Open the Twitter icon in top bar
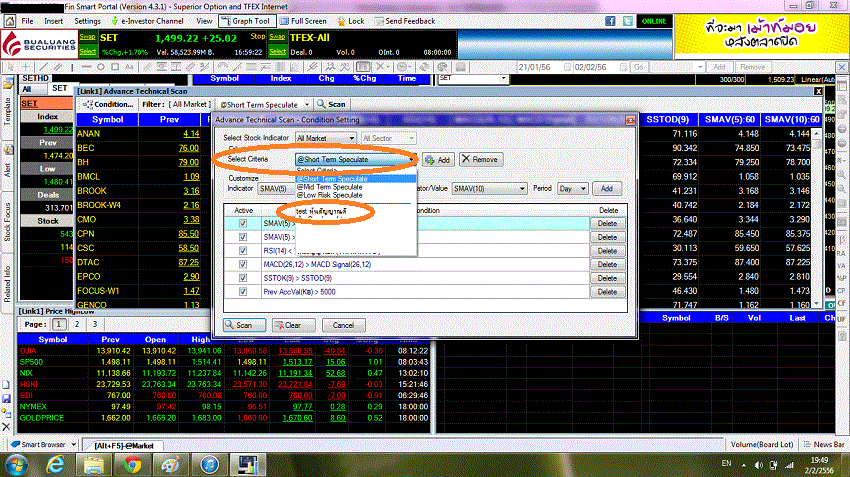Viewport: 850px width, 477px height. 628,21
